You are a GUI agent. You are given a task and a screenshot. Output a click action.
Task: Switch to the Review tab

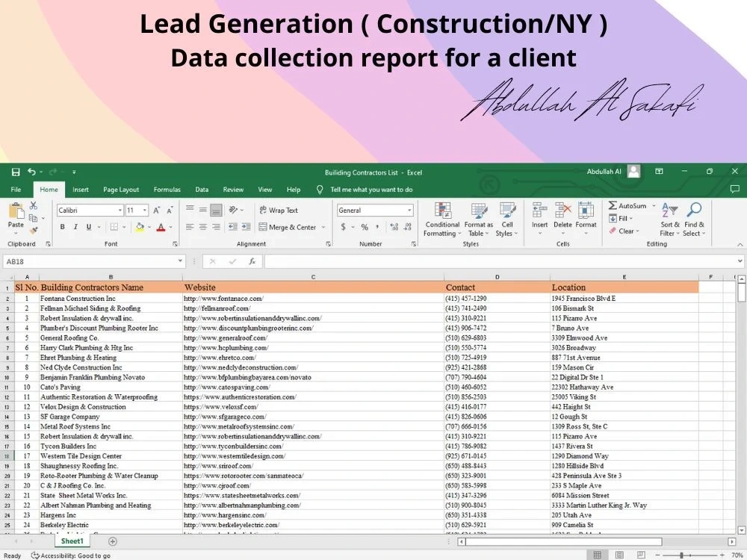pyautogui.click(x=233, y=190)
